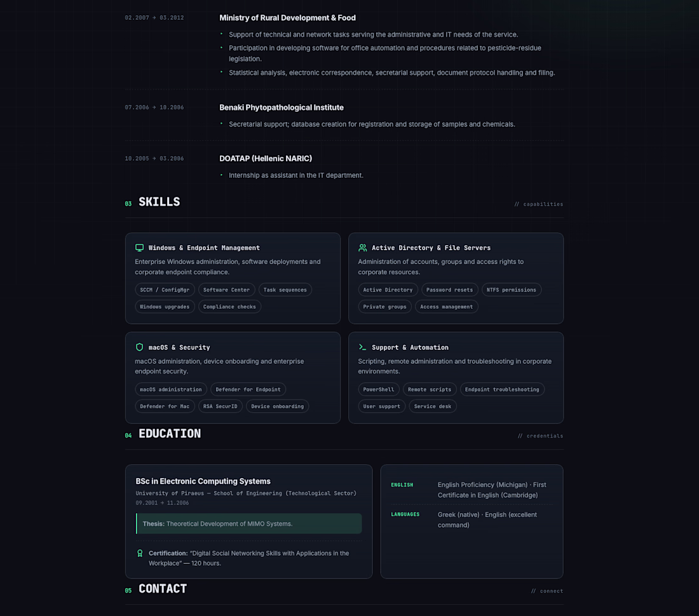The width and height of the screenshot is (699, 616).
Task: Click the SKILLS section heading
Action: (159, 202)
